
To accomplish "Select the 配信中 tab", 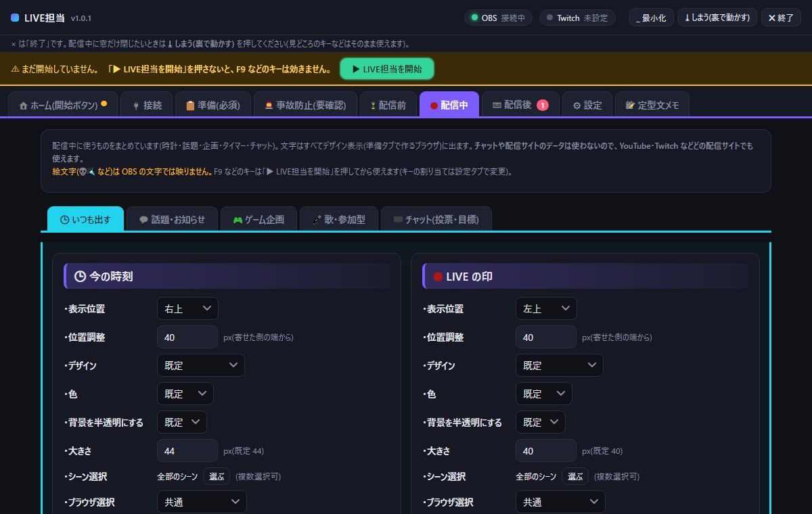I will (449, 105).
